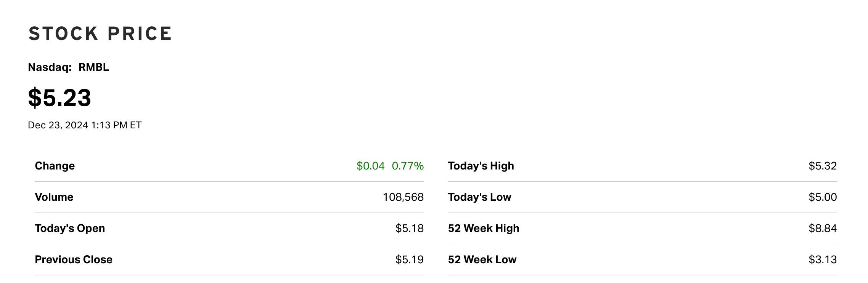Click the Nasdaq exchange label

tap(50, 67)
